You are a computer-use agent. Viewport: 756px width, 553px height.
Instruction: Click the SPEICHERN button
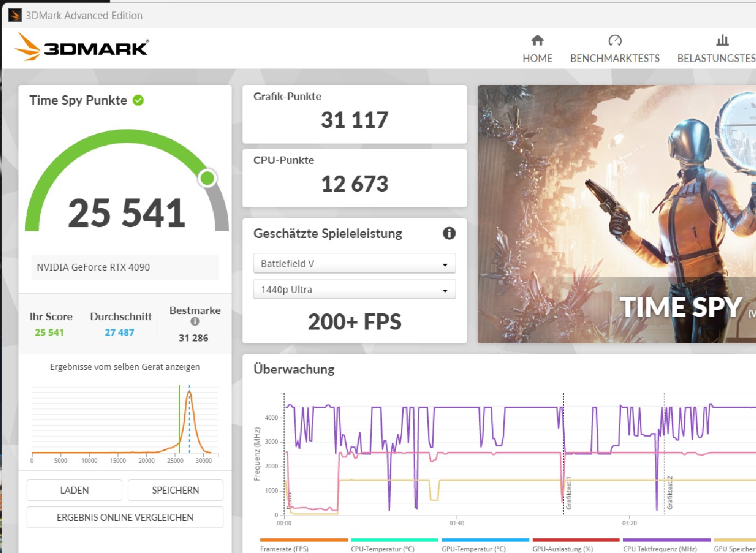tap(176, 490)
